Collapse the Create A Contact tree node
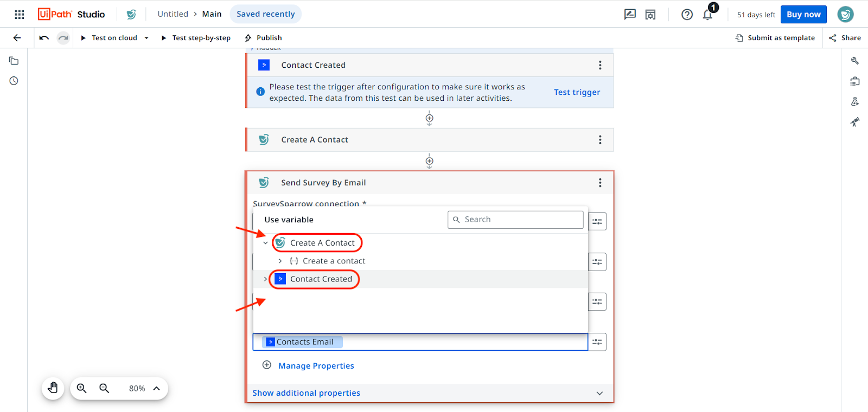Image resolution: width=868 pixels, height=412 pixels. 265,243
